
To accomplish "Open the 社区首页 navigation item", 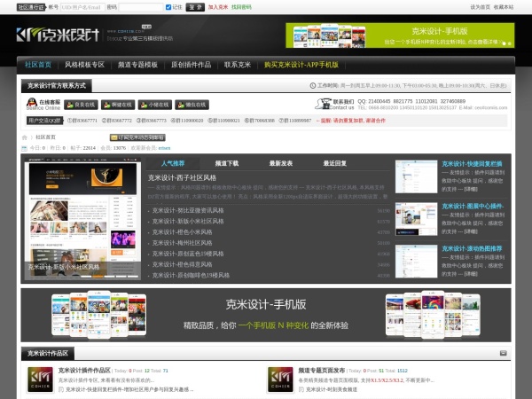I will pos(38,65).
